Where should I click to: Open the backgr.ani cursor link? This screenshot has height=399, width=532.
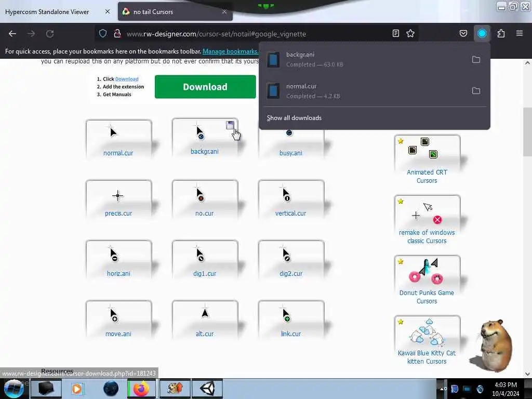click(205, 151)
